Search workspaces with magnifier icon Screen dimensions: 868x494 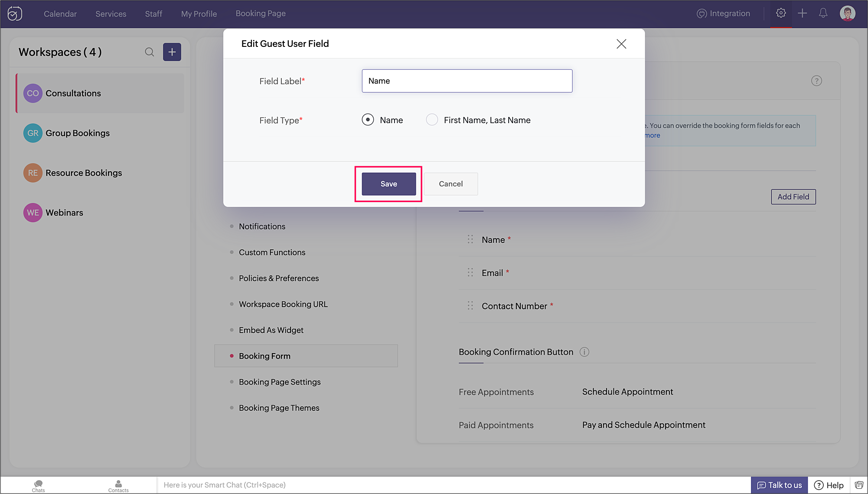[x=150, y=52]
